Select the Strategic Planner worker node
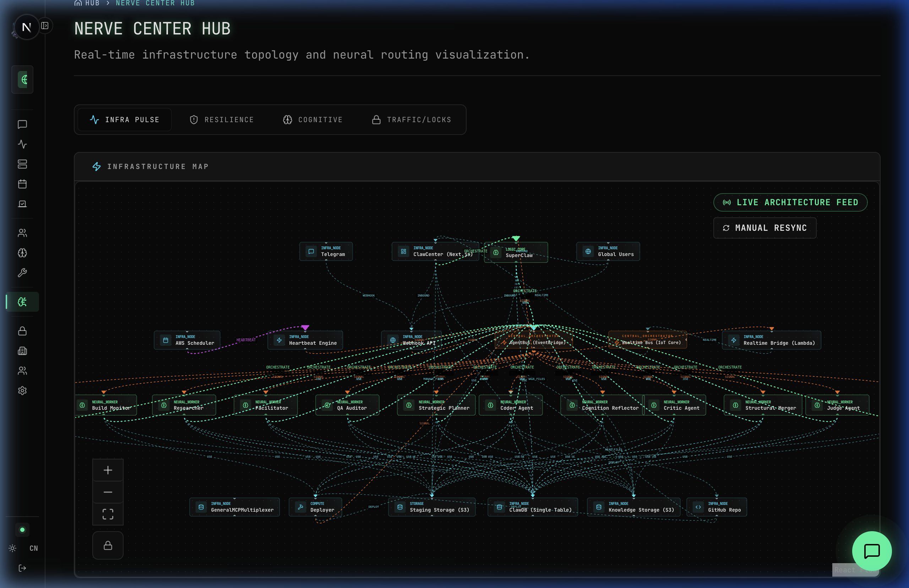The image size is (909, 588). [x=436, y=405]
